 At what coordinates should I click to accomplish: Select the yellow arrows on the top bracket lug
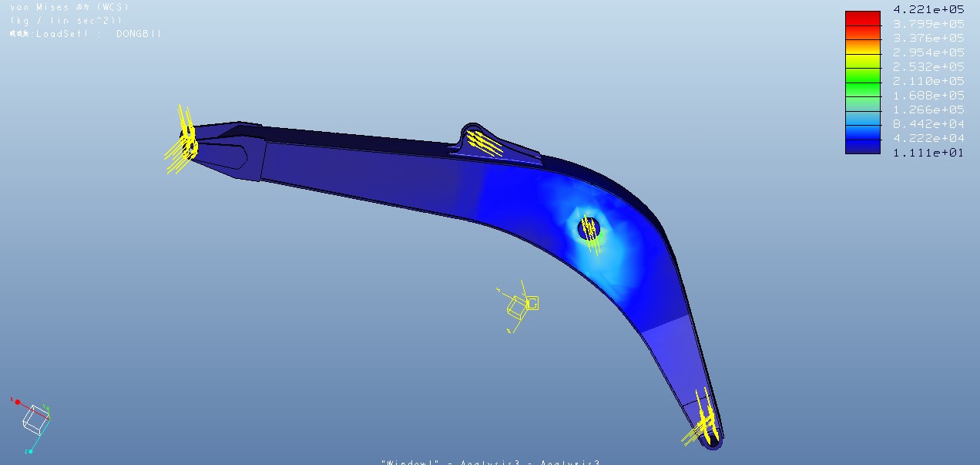coord(484,144)
